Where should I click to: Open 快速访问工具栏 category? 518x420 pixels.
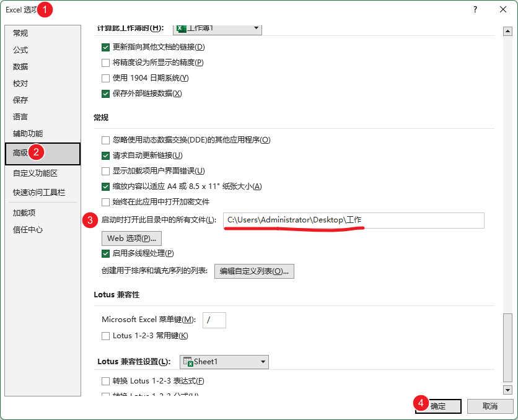pos(43,193)
